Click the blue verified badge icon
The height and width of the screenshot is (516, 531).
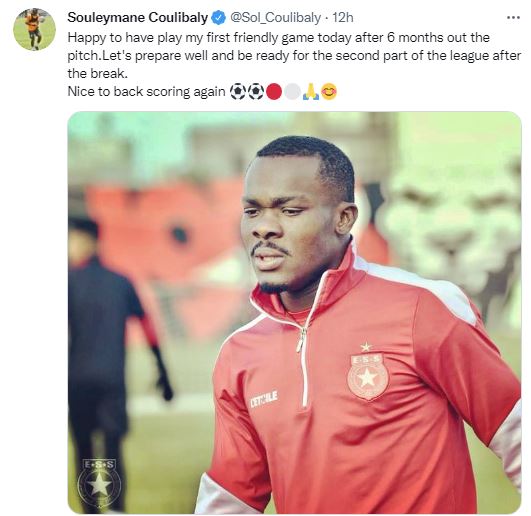click(x=219, y=18)
